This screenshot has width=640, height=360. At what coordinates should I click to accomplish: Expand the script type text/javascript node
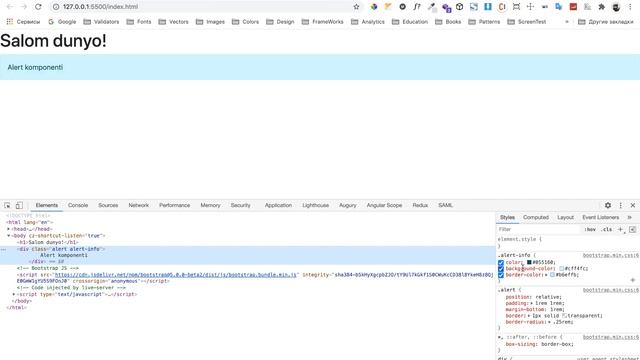coord(14,294)
